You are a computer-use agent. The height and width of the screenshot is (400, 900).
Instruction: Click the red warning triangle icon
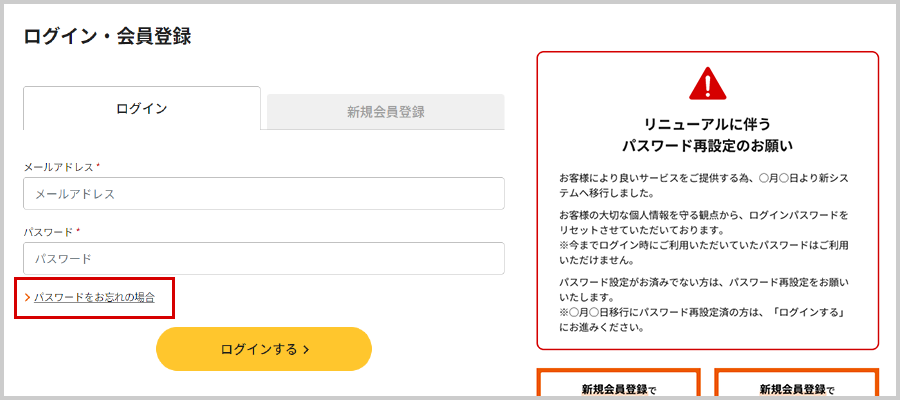(x=708, y=84)
